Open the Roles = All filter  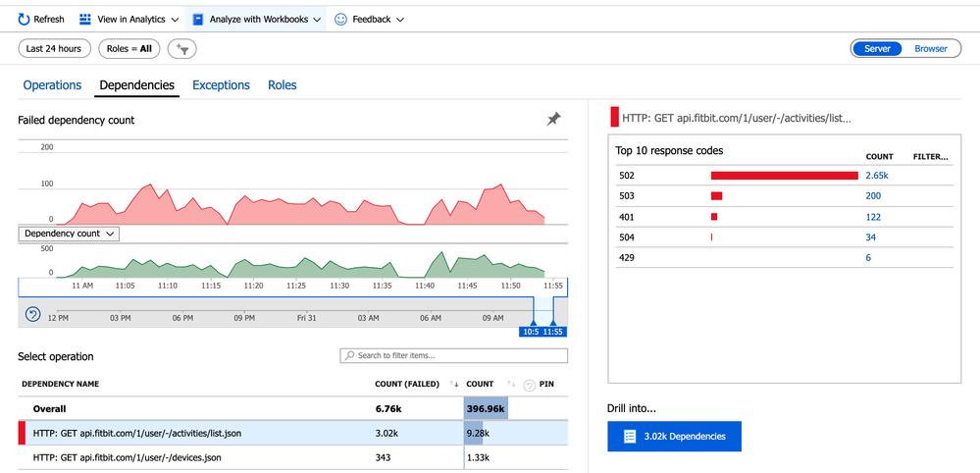pyautogui.click(x=129, y=49)
